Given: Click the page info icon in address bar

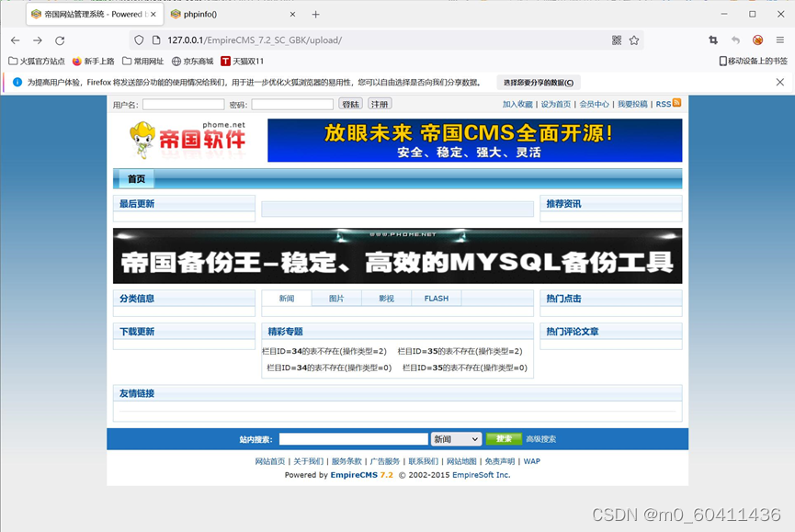Looking at the screenshot, I should [x=156, y=40].
